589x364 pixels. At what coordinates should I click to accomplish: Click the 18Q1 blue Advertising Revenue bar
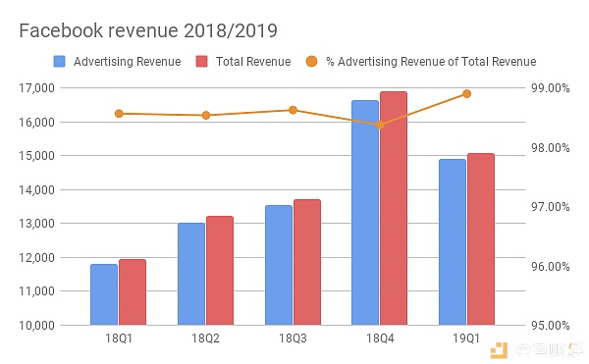point(104,294)
